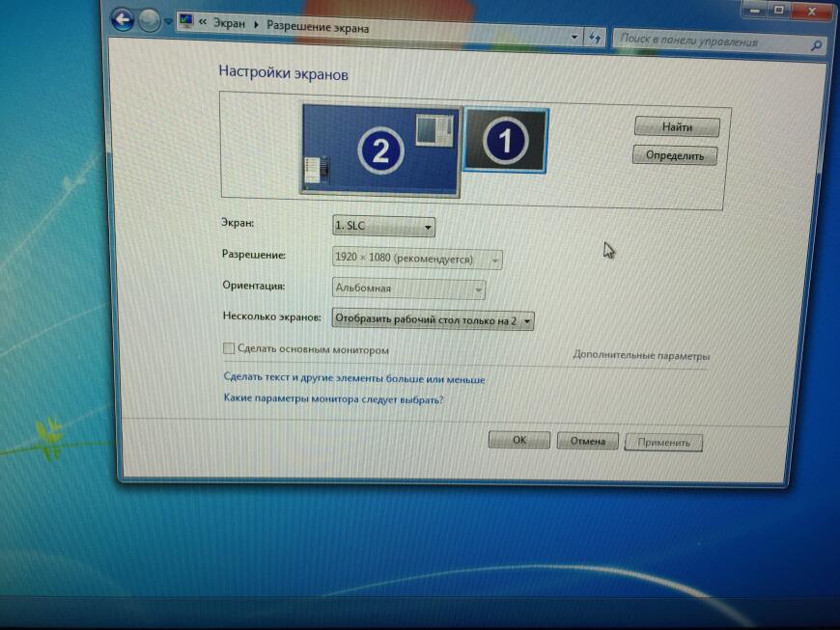Click the Определить button
This screenshot has width=840, height=630.
coord(675,155)
